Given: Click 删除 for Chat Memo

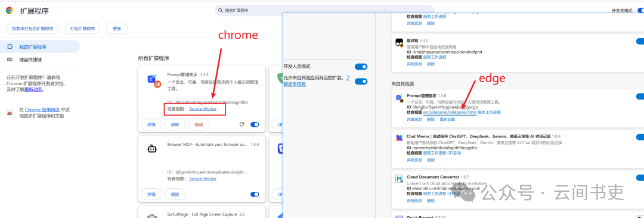Looking at the screenshot, I should (431, 160).
